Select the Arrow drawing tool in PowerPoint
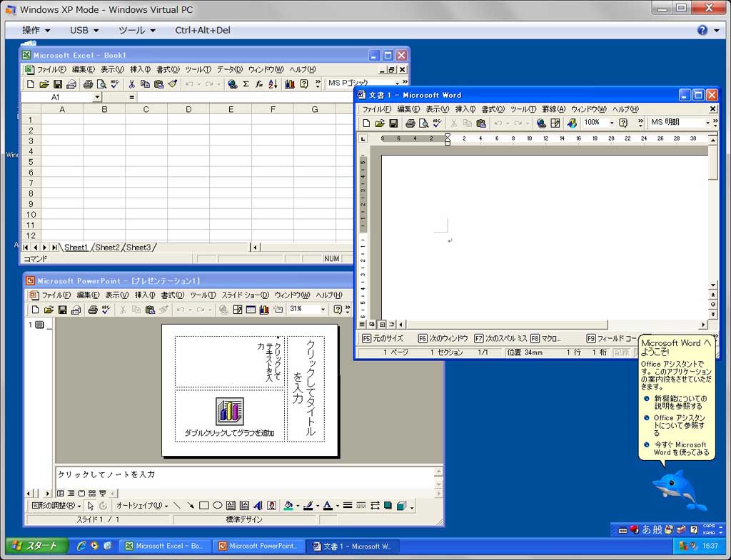Viewport: 731px width, 560px height. tap(190, 506)
